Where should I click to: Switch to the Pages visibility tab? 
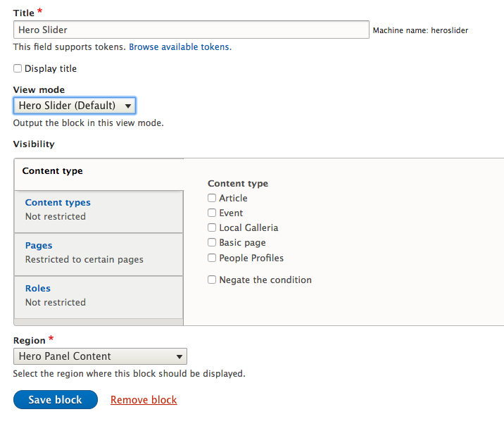(39, 246)
